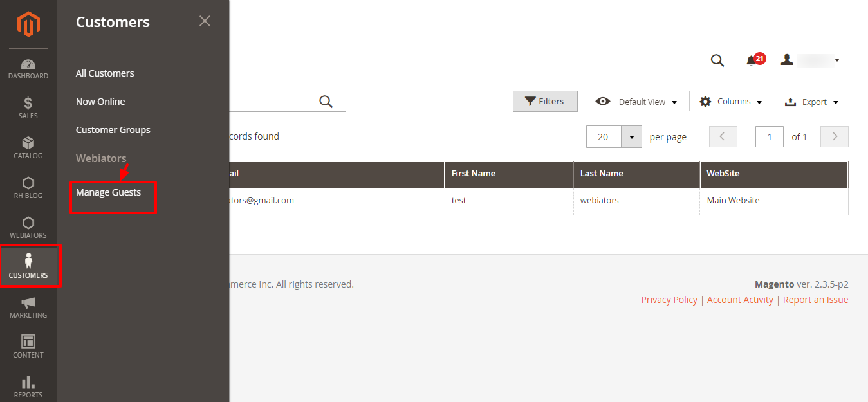Screen dimensions: 868x402
Task: Close the Customers submenu panel
Action: [205, 21]
